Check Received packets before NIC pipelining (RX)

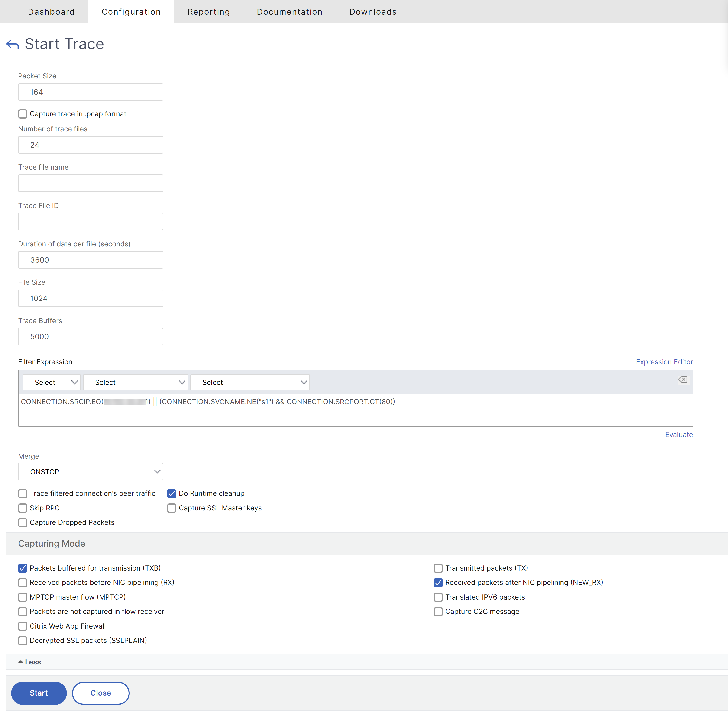tap(23, 583)
